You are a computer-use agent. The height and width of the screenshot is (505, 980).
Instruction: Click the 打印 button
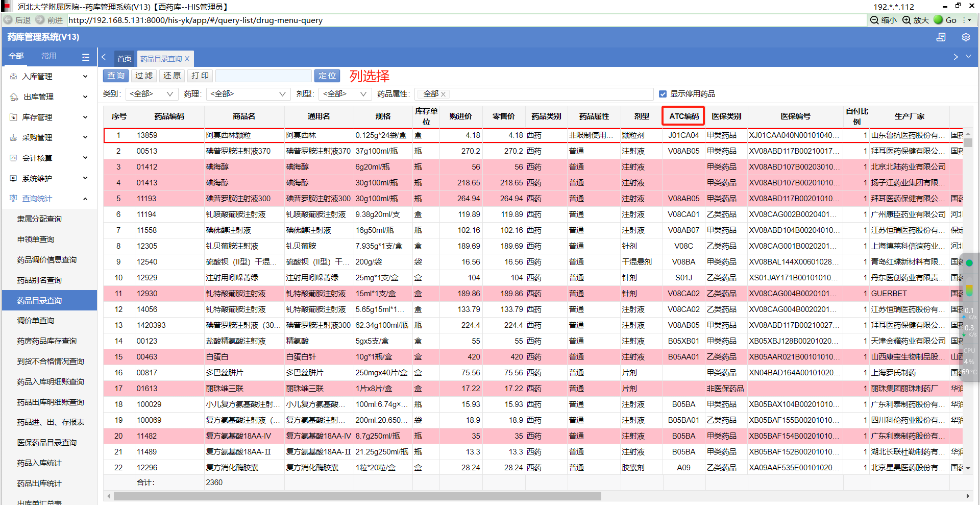point(200,76)
